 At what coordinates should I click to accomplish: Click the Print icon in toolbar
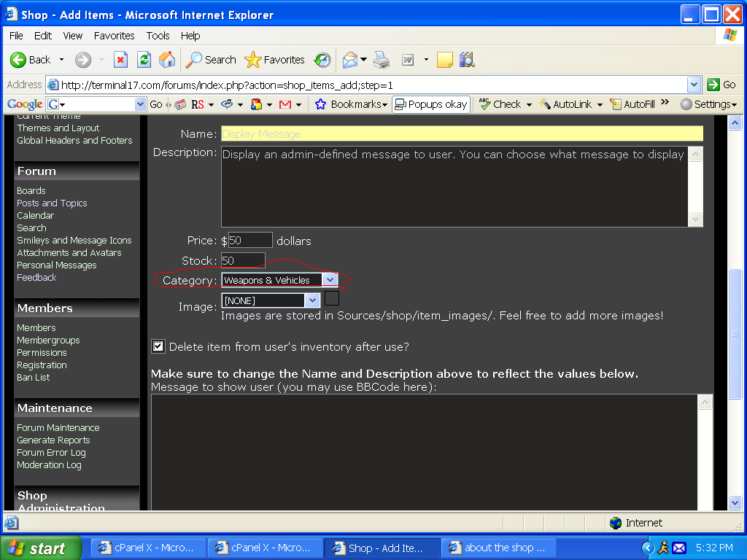pos(382,60)
